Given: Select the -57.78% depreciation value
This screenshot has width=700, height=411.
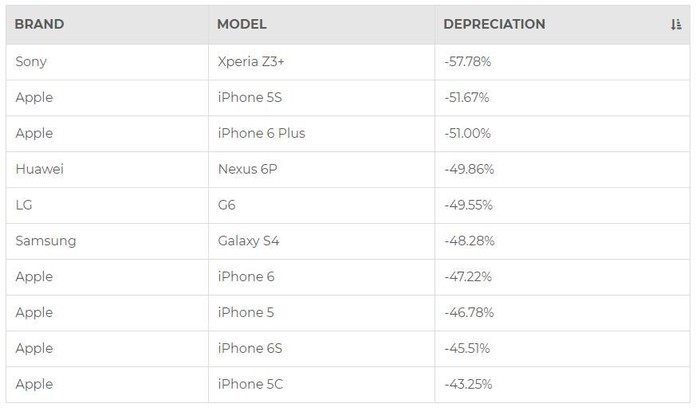Looking at the screenshot, I should 467,61.
